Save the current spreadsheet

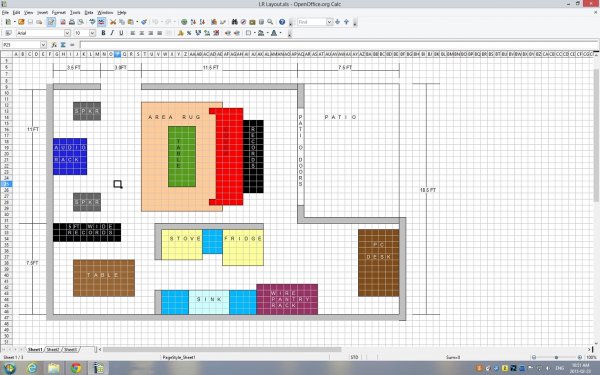click(x=30, y=22)
